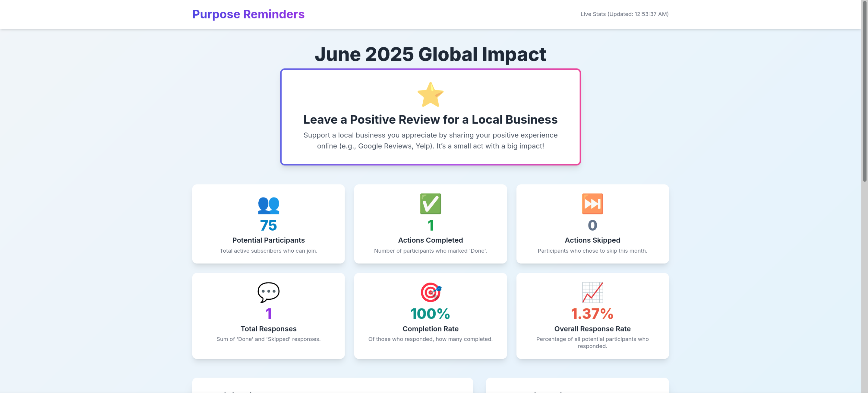Click the orange skip-forward Actions Skipped icon
This screenshot has width=868, height=393.
pyautogui.click(x=592, y=204)
